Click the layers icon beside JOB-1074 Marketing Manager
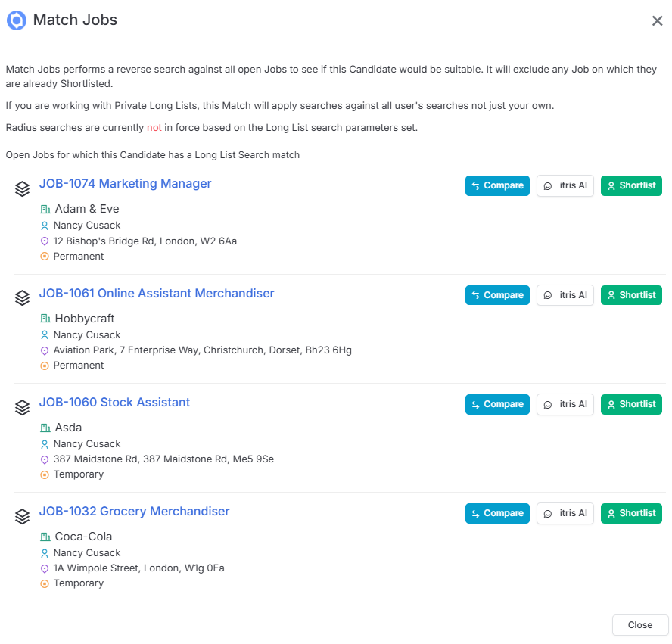This screenshot has width=672, height=644. click(x=22, y=188)
